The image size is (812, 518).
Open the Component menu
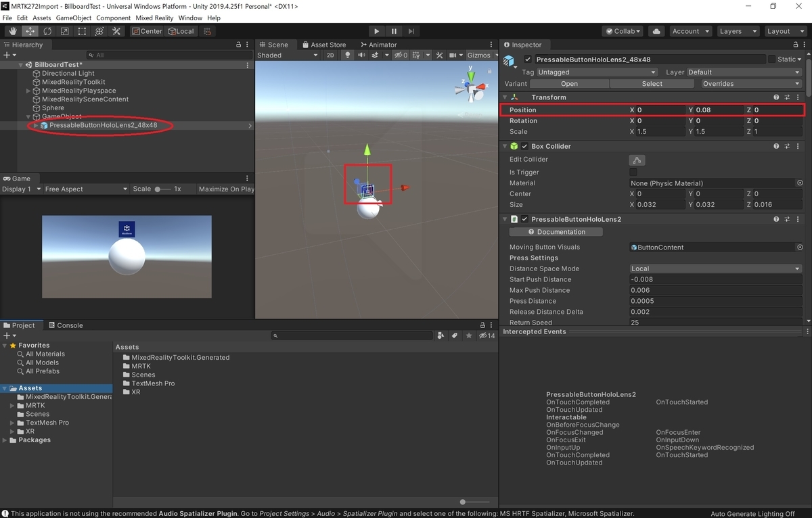tap(114, 18)
